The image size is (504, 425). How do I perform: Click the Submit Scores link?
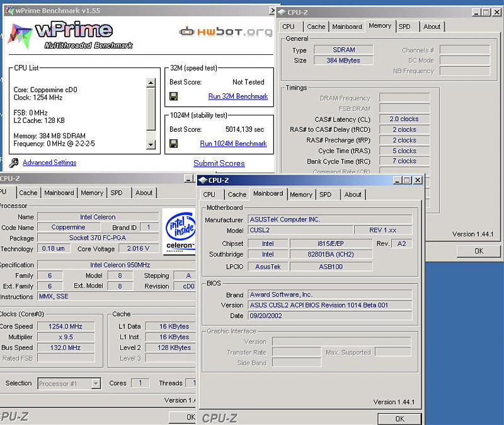219,163
